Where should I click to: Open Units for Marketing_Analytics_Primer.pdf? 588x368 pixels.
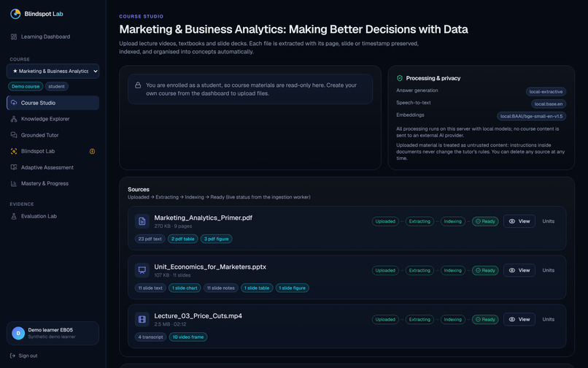click(549, 221)
